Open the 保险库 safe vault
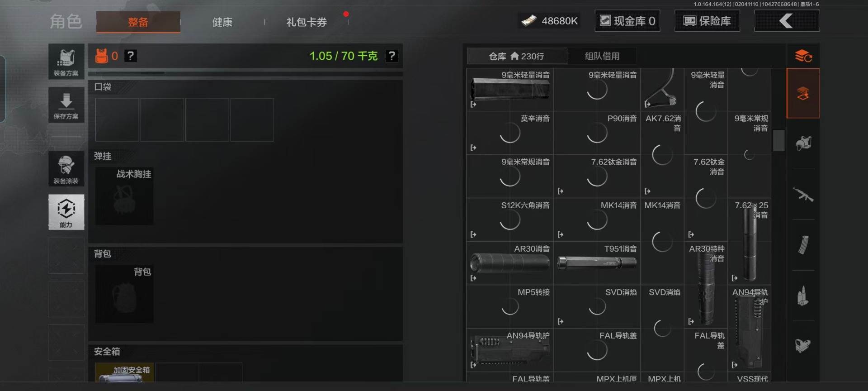 pyautogui.click(x=707, y=21)
